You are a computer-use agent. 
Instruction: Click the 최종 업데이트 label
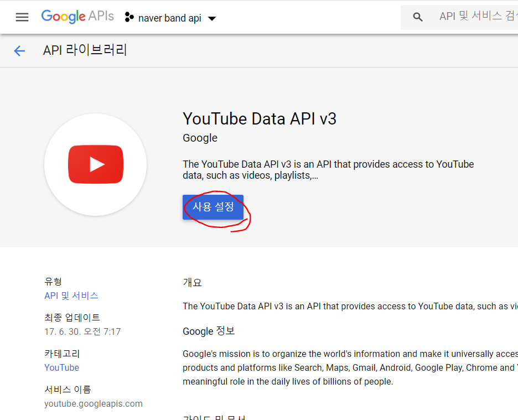pyautogui.click(x=72, y=318)
